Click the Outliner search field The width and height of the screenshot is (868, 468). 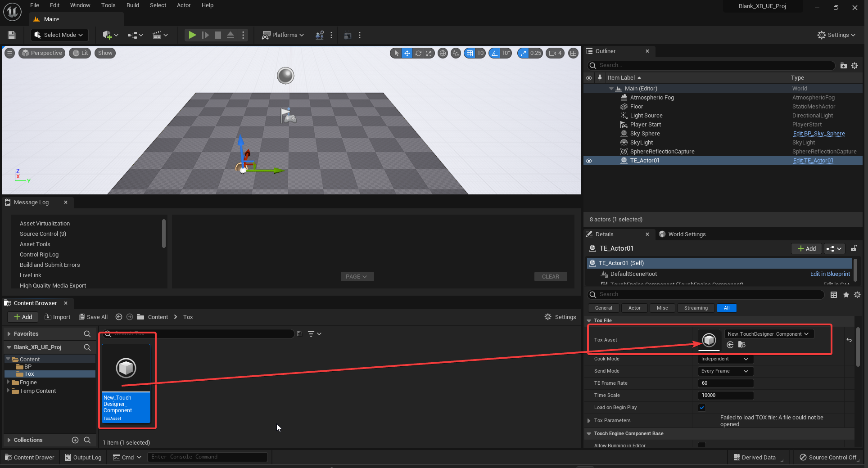pos(711,66)
